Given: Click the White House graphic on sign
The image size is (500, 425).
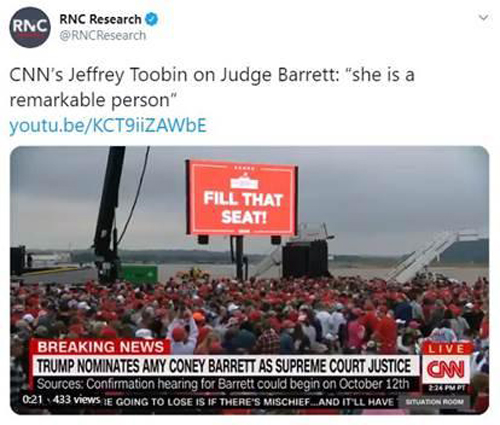Looking at the screenshot, I should click(245, 183).
